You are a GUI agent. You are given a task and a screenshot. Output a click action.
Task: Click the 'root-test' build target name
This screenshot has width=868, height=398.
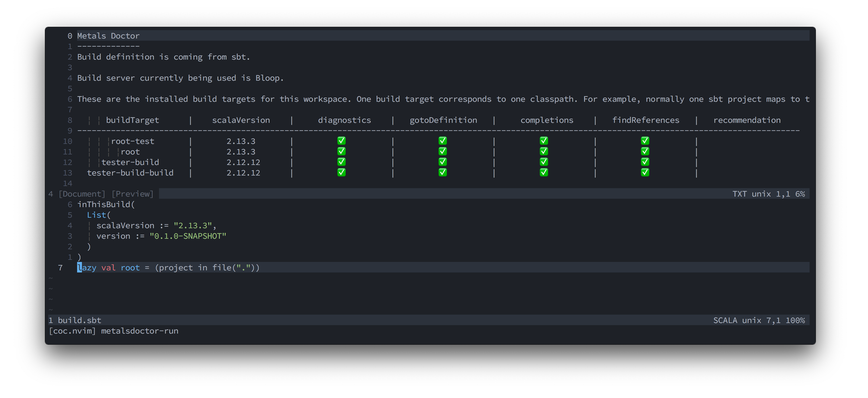(x=133, y=141)
